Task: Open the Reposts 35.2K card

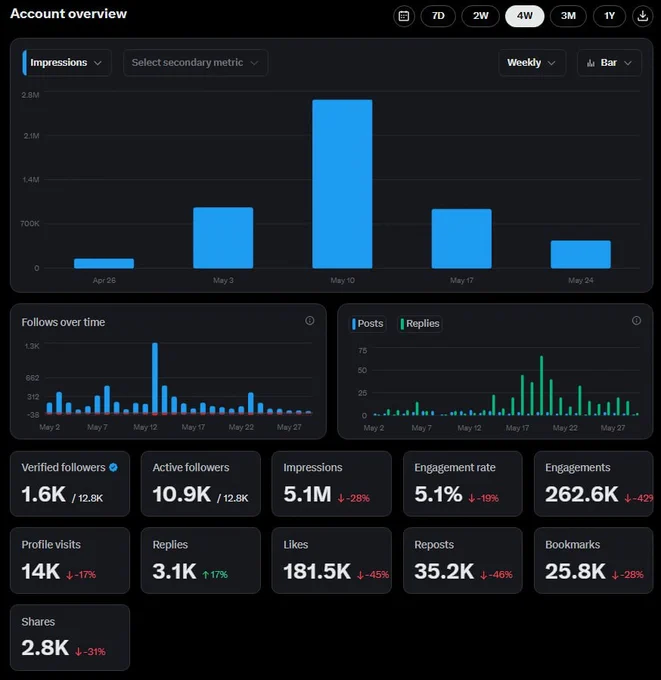Action: [463, 560]
